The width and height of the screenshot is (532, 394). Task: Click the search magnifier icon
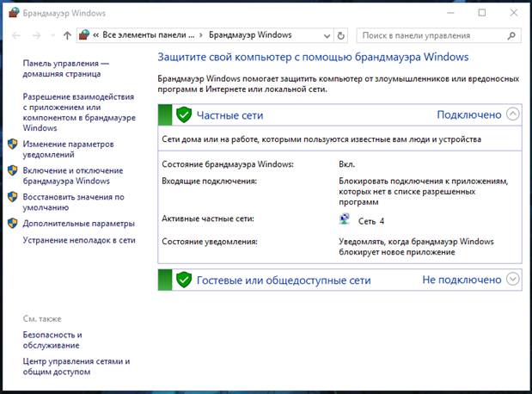(x=511, y=35)
